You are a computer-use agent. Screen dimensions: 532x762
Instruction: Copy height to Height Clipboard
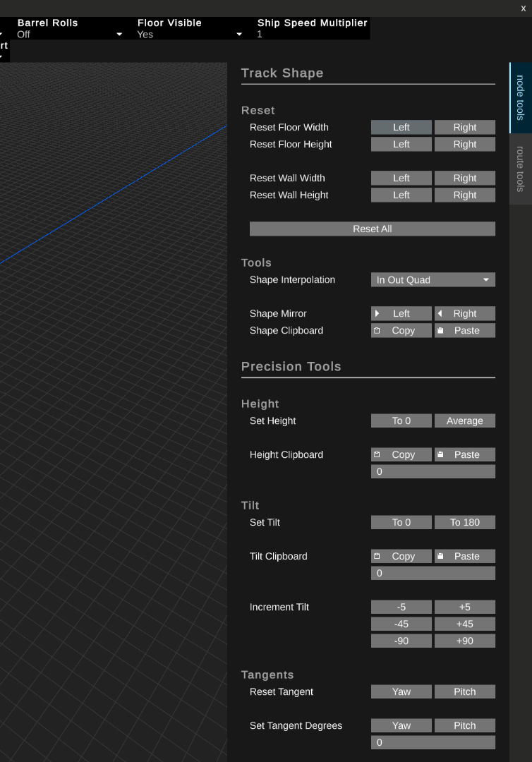click(x=401, y=454)
